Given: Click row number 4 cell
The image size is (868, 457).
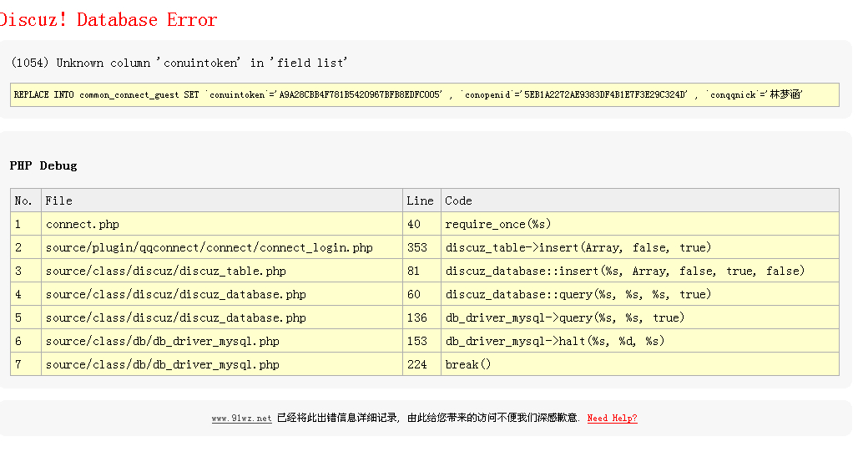Looking at the screenshot, I should point(26,294).
